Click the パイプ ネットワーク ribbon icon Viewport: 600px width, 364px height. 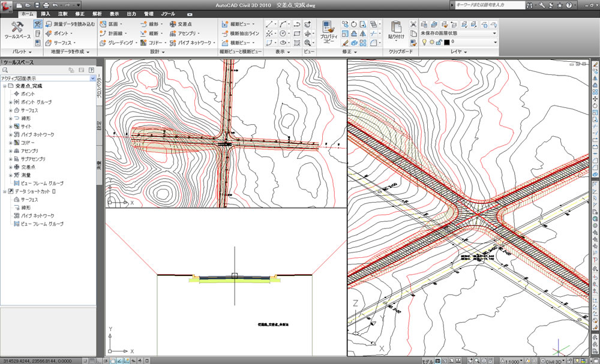tap(172, 43)
